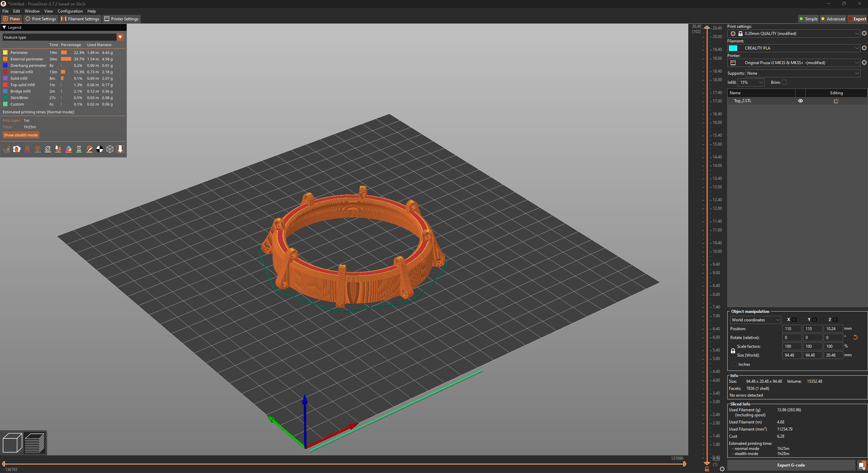Toggle print pauses hourglass icon in legend

(79, 149)
